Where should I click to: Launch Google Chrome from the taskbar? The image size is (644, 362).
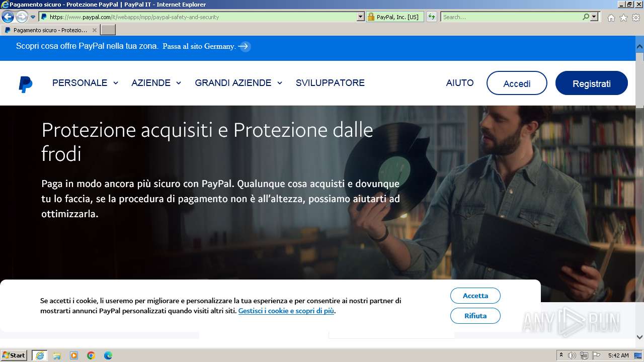(91, 355)
